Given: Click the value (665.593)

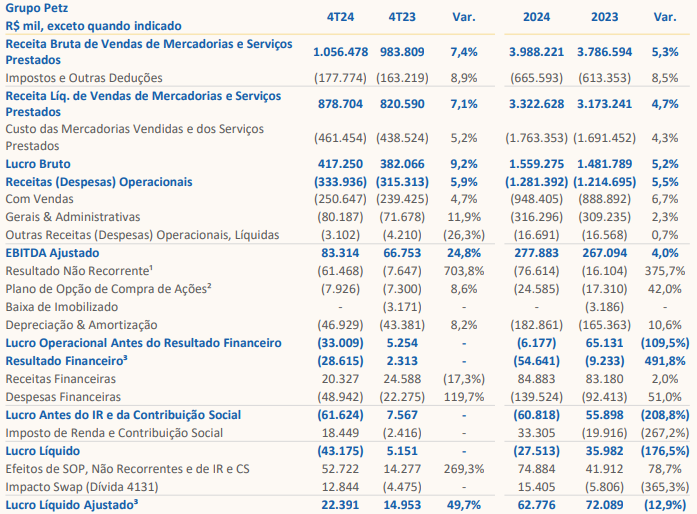Looking at the screenshot, I should click(537, 78).
